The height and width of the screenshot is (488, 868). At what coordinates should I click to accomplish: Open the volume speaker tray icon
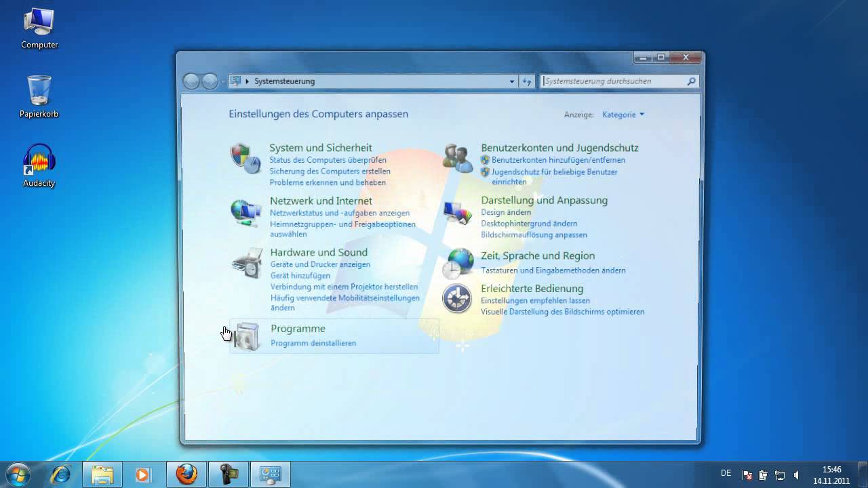(x=796, y=475)
